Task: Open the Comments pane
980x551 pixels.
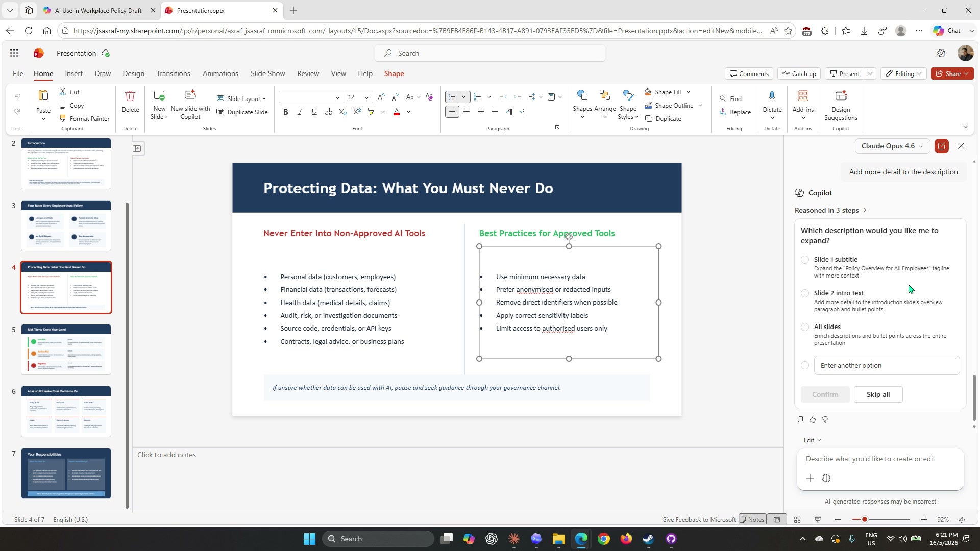Action: (749, 74)
